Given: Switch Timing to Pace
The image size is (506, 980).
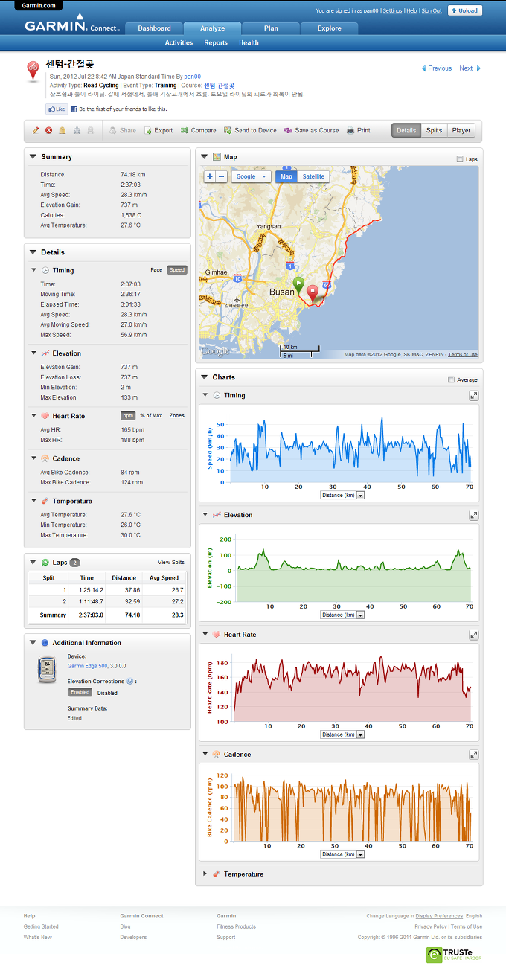Looking at the screenshot, I should (156, 270).
